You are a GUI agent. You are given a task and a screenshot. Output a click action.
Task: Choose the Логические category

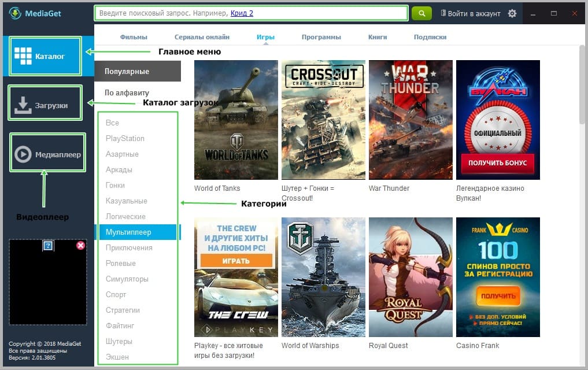[x=125, y=216]
